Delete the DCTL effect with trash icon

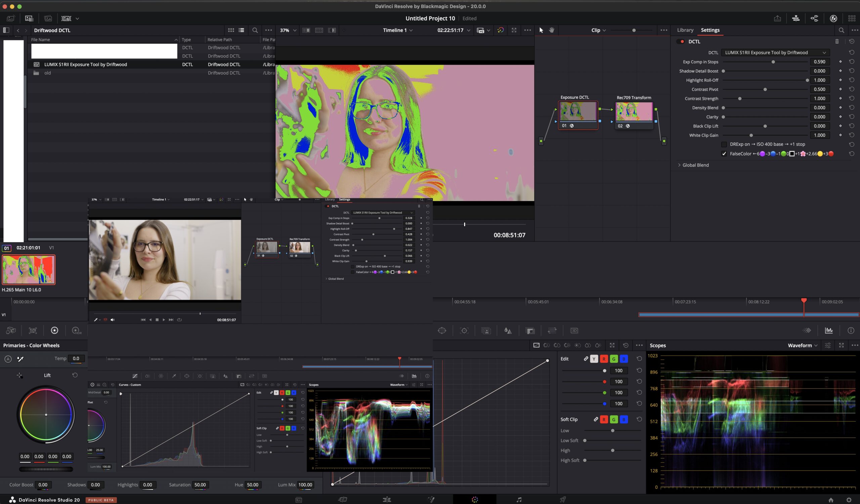coord(837,41)
